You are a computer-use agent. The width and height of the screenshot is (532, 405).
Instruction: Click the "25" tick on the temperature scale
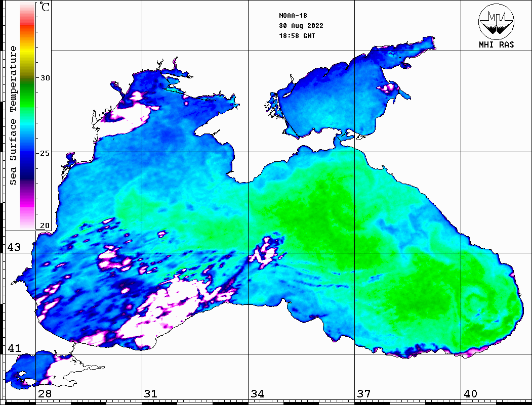tap(45, 153)
